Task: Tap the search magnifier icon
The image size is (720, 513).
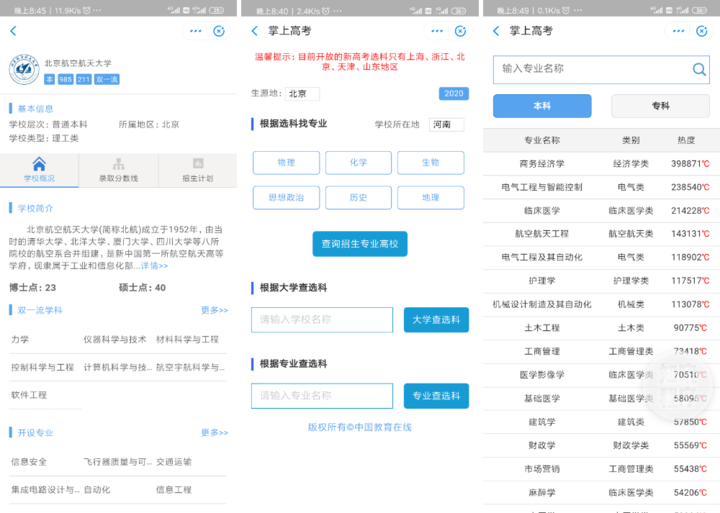Action: (699, 69)
